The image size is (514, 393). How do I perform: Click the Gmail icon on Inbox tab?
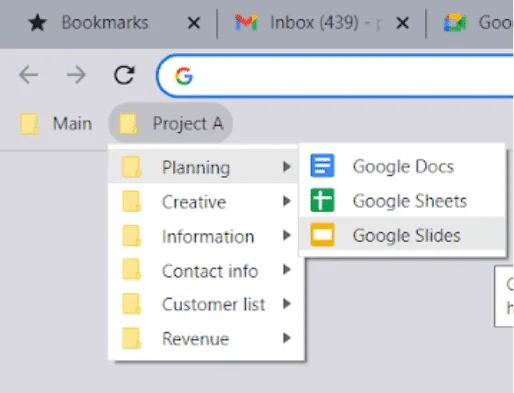[x=246, y=23]
